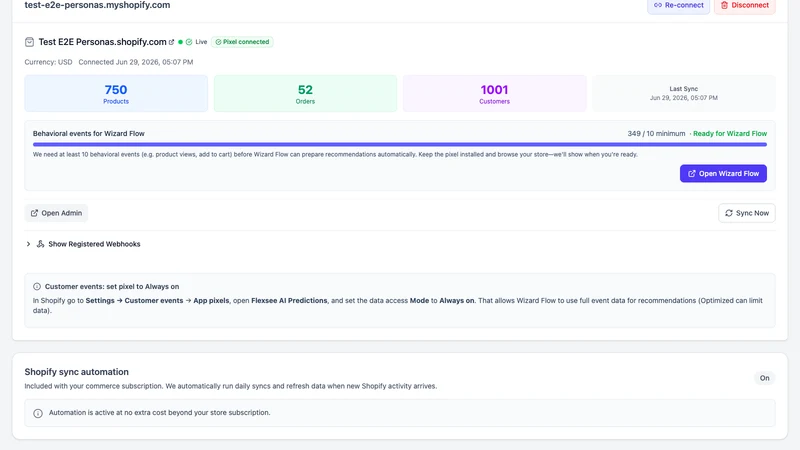Click the 349 / 10 minimum counter
800x450 pixels.
[656, 134]
